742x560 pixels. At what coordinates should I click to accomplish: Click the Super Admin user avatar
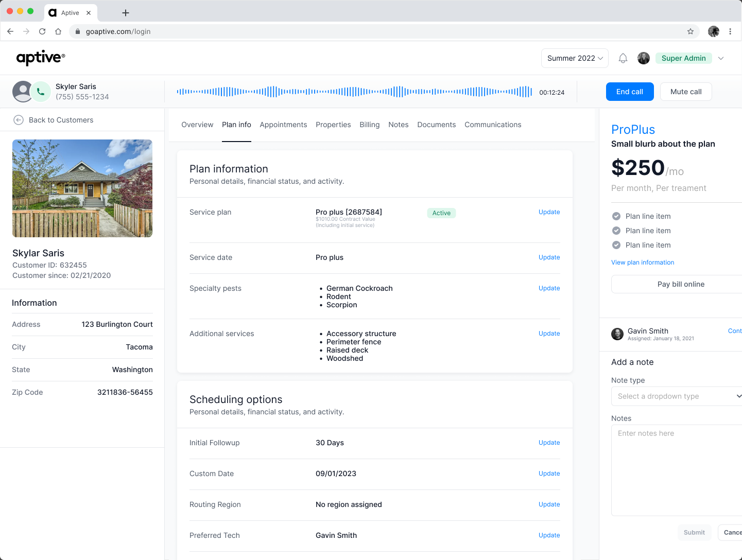(644, 58)
